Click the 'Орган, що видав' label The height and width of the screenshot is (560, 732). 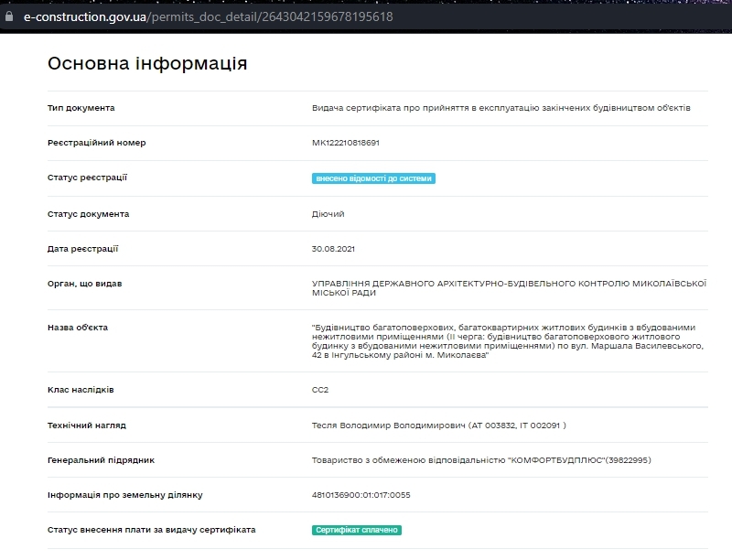point(84,284)
